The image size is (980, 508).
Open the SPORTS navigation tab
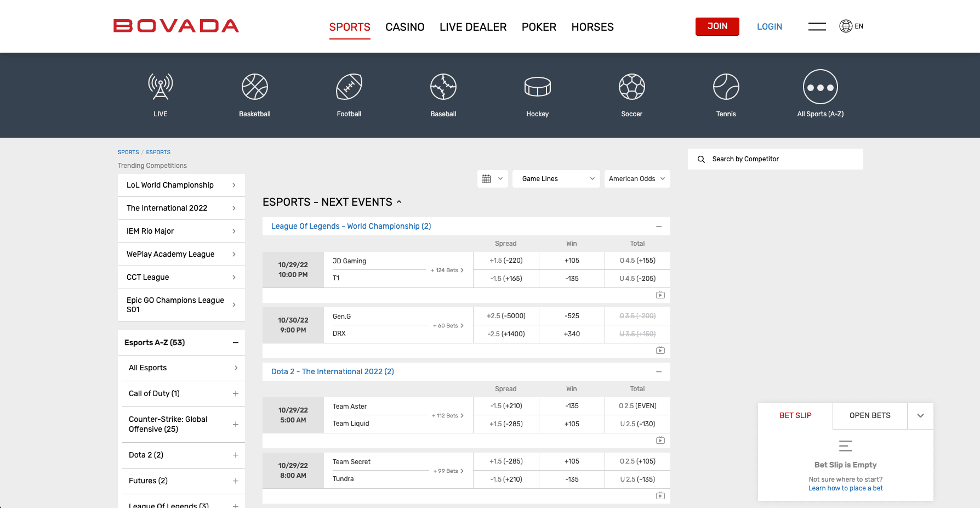click(x=350, y=27)
